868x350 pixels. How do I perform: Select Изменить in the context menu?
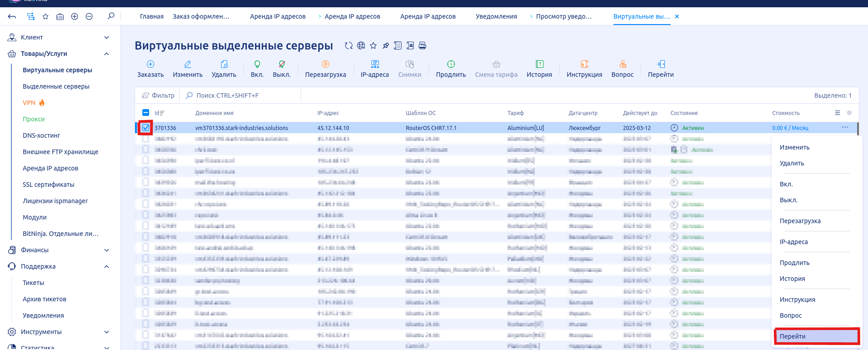click(795, 147)
